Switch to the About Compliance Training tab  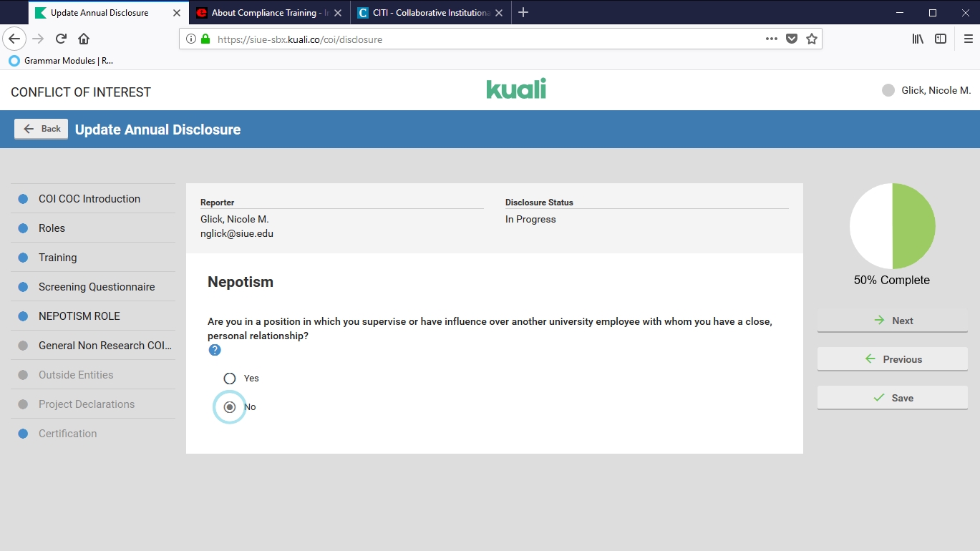coord(263,13)
